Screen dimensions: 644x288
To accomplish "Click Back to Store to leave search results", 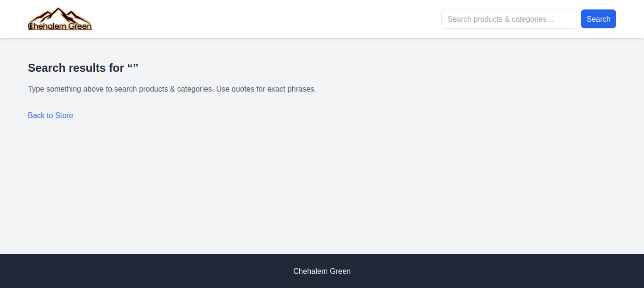I will click(50, 115).
